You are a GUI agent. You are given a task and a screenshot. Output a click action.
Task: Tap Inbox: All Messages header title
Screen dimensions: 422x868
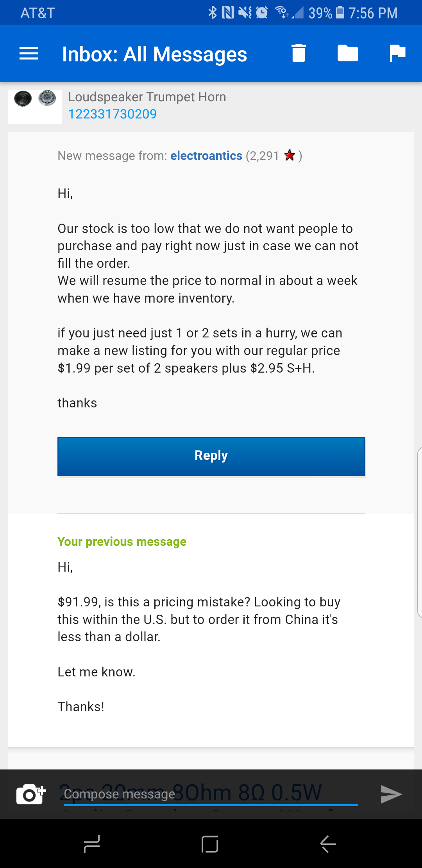[154, 54]
